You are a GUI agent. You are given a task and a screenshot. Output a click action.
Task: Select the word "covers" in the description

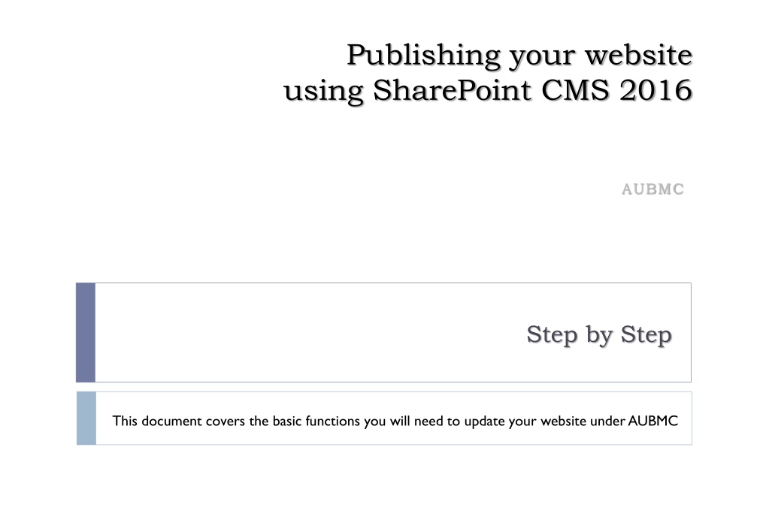(x=225, y=422)
